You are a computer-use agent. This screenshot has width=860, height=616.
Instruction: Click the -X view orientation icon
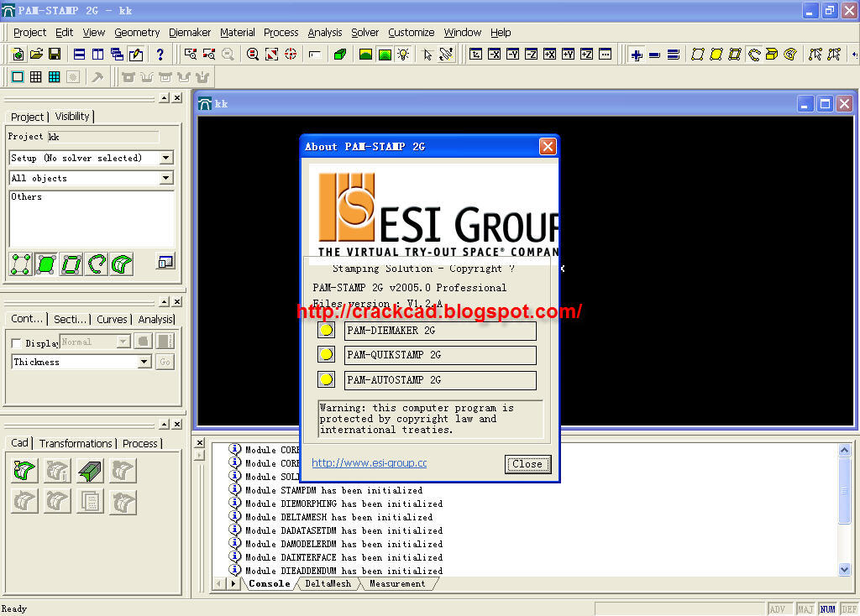tap(494, 54)
